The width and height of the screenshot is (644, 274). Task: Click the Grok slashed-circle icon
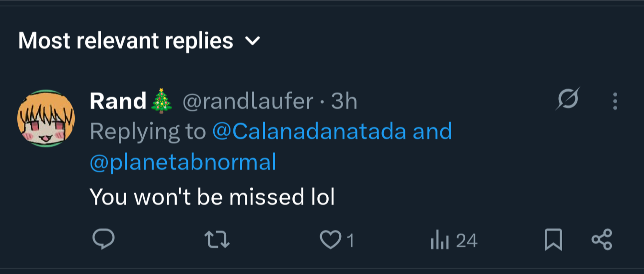coord(568,100)
